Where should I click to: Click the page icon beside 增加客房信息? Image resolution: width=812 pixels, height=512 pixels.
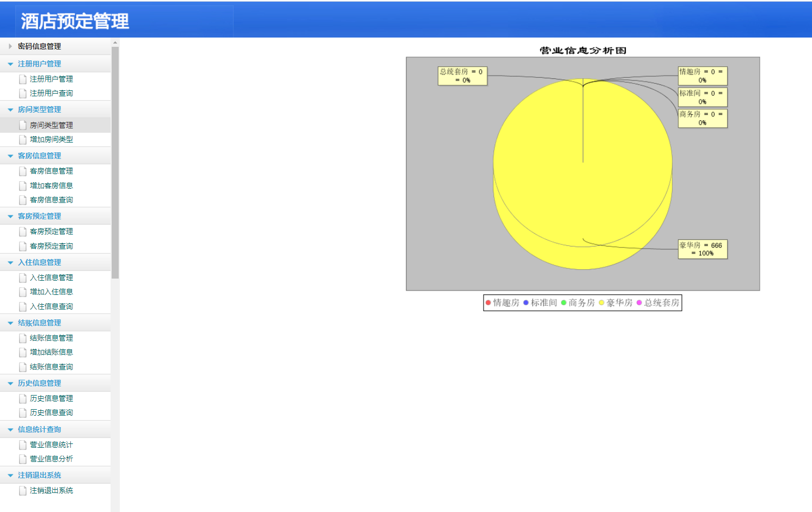[x=23, y=186]
